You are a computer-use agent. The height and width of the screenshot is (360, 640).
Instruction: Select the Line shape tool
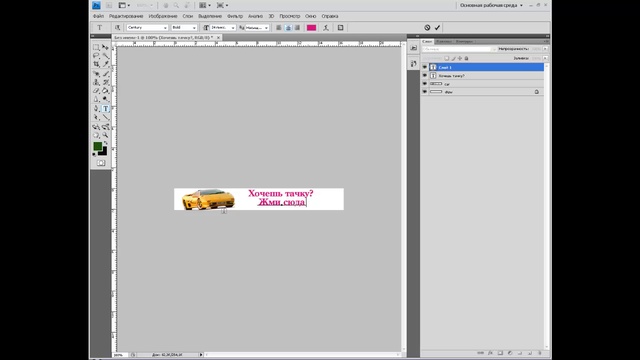point(106,117)
